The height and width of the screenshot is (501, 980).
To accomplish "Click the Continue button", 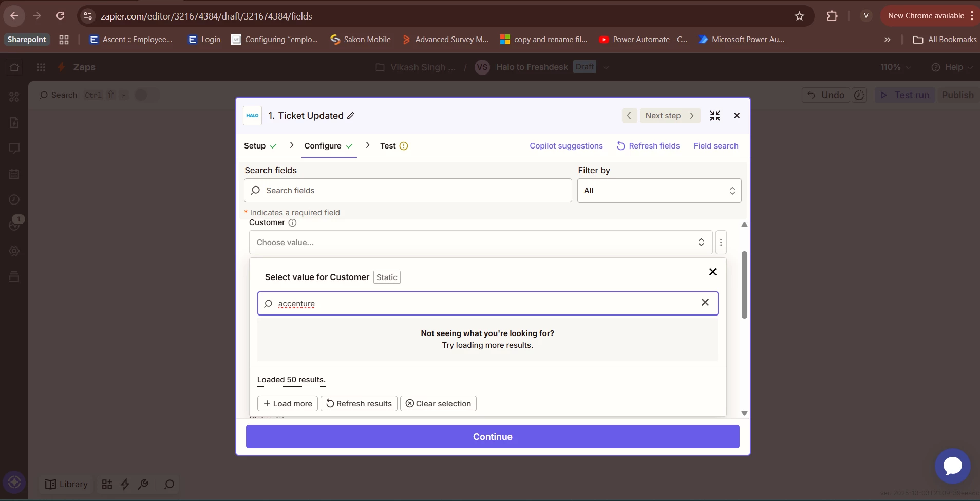I will pyautogui.click(x=493, y=437).
